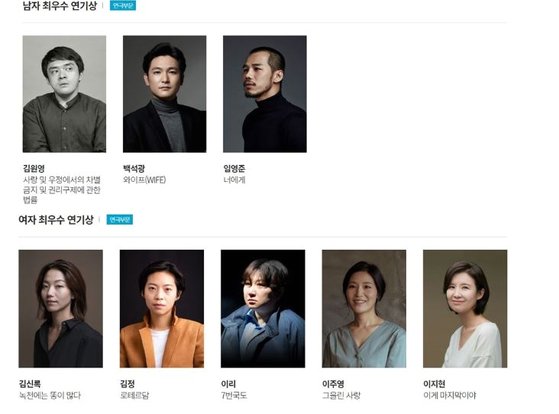
Task: Open 백석광 nominee photo
Action: point(164,94)
